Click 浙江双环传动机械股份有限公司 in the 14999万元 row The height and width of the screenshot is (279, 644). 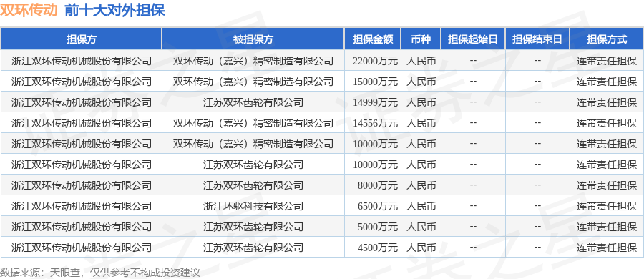82,102
